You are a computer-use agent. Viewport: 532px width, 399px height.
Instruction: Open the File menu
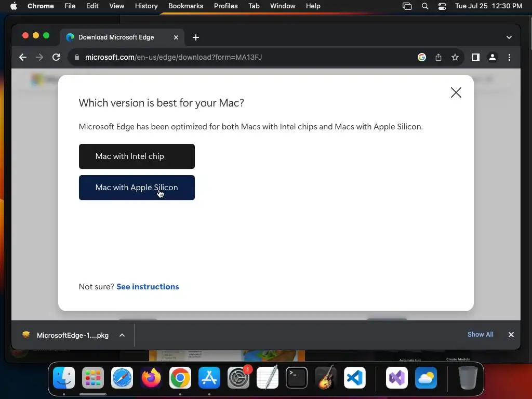[x=70, y=6]
